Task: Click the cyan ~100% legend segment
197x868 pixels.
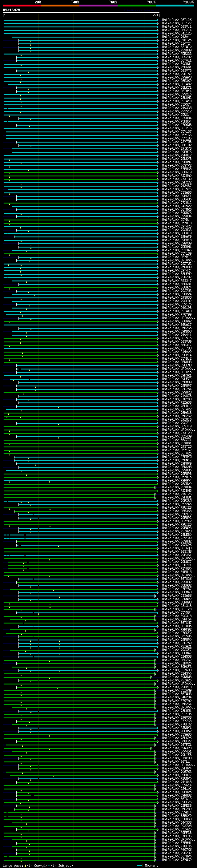Action: coord(175,6)
